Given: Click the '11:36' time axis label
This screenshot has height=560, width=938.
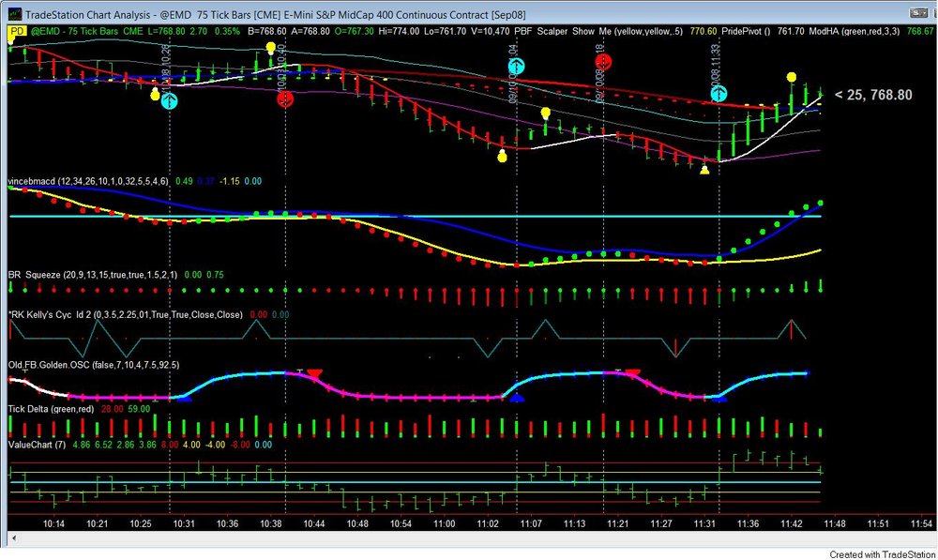Looking at the screenshot, I should click(748, 524).
